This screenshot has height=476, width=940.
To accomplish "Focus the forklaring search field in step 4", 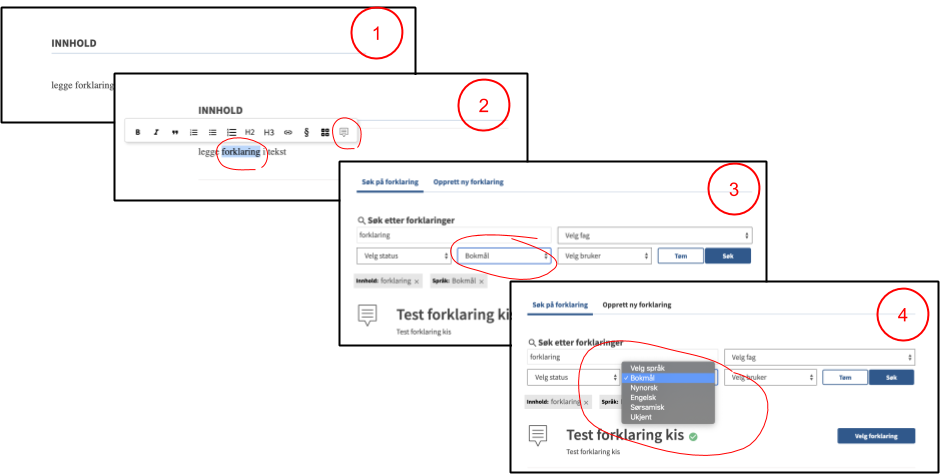I will (x=622, y=357).
